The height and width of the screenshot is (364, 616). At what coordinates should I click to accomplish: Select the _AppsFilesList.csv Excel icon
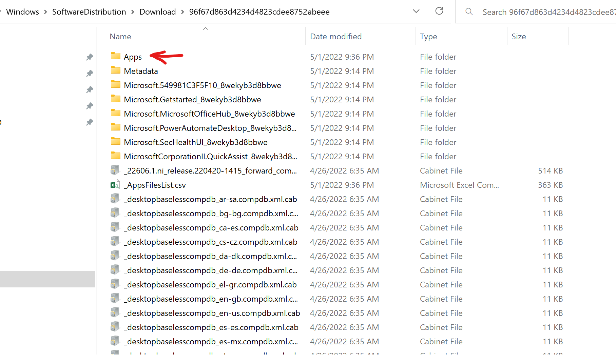click(x=115, y=184)
